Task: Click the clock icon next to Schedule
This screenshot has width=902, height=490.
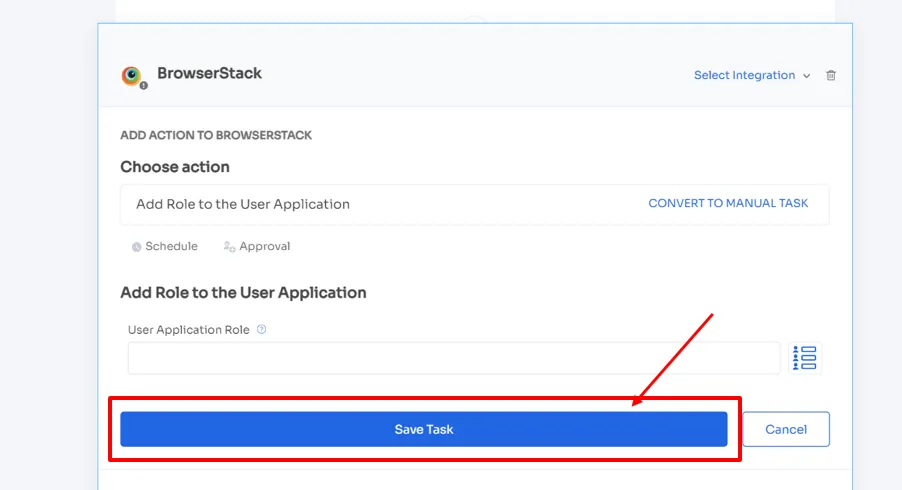Action: (136, 247)
